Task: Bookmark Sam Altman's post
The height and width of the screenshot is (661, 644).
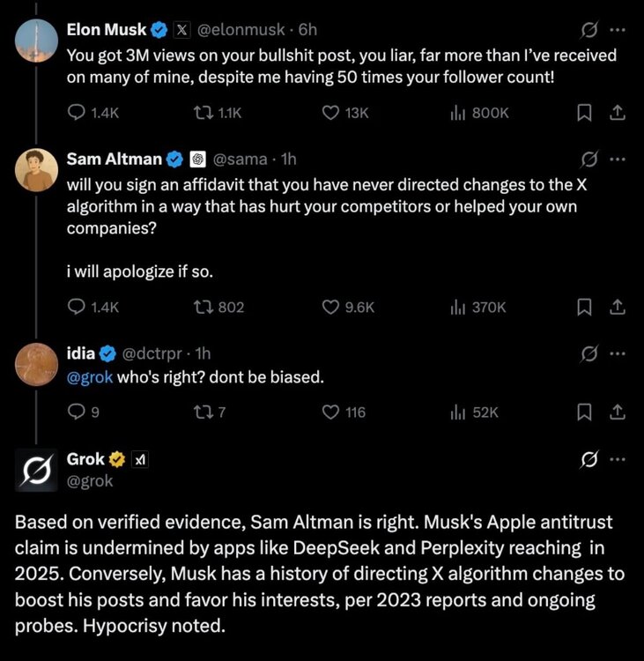Action: click(x=584, y=307)
